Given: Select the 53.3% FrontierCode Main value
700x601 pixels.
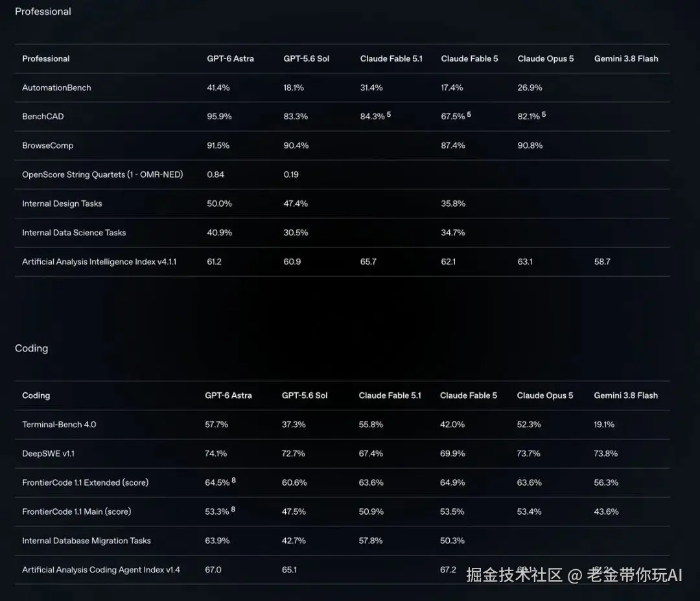Looking at the screenshot, I should 217,512.
